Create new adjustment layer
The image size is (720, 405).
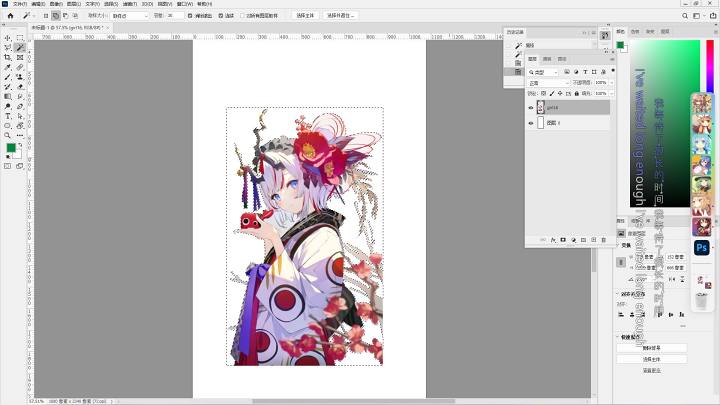point(574,240)
